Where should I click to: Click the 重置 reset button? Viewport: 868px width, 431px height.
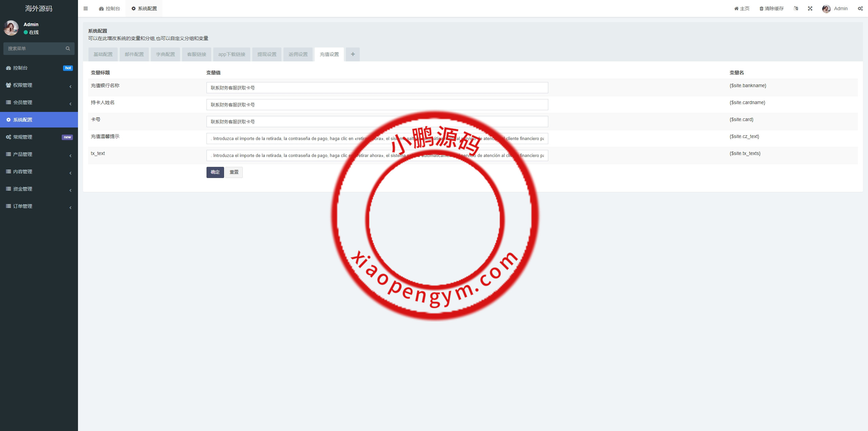pos(234,172)
